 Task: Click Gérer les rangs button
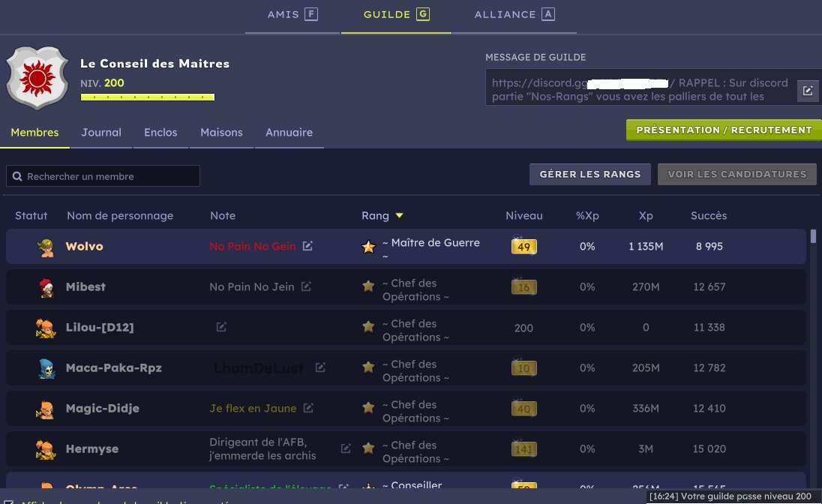[x=590, y=174]
